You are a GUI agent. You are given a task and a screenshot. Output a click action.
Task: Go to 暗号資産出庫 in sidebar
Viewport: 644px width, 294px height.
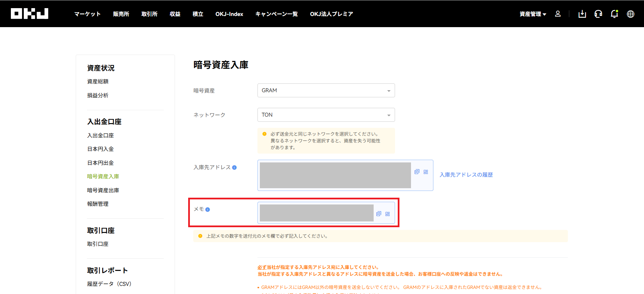[x=103, y=190]
